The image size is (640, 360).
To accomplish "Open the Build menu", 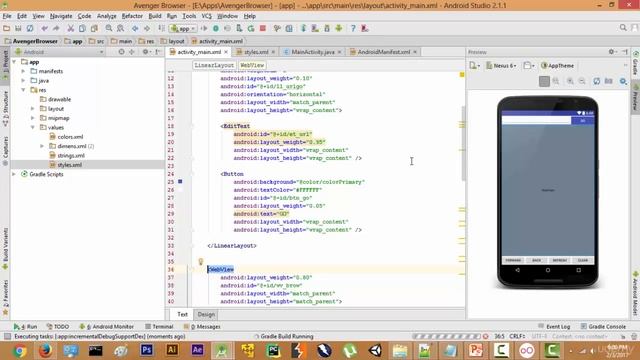I will click(x=155, y=16).
